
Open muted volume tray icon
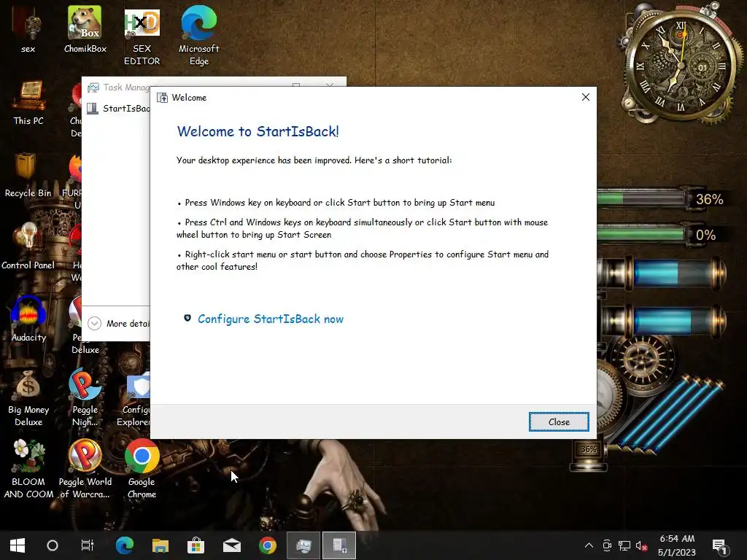coord(641,545)
